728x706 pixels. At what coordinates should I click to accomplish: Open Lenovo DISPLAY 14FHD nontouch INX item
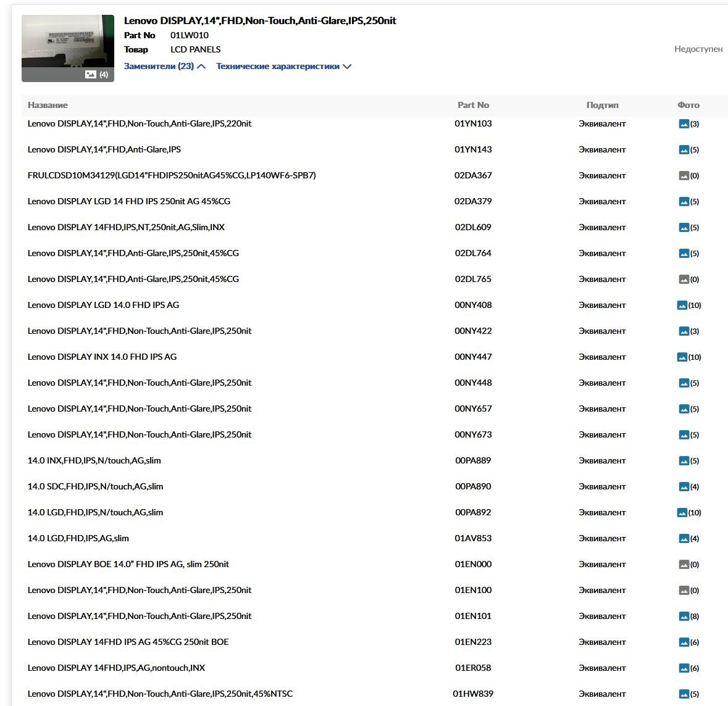pos(116,668)
